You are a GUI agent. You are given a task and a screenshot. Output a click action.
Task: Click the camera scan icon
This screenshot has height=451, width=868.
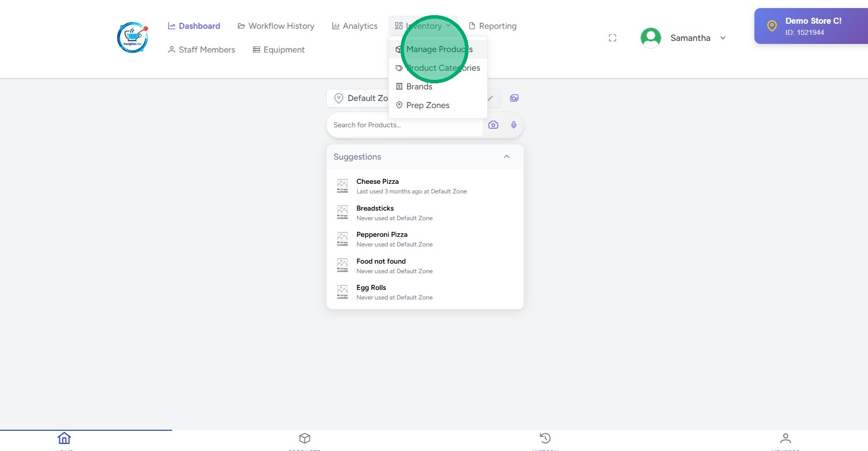(x=493, y=125)
